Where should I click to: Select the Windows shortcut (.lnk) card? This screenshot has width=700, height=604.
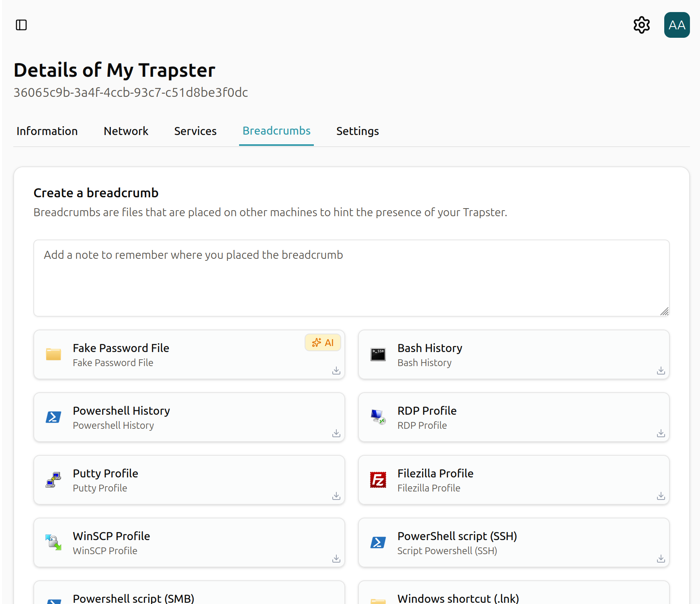point(514,592)
